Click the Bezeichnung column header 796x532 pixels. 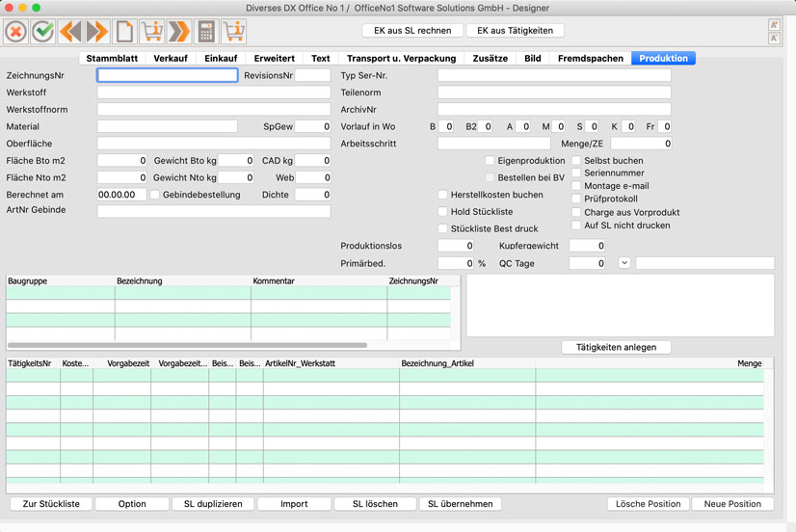(x=183, y=280)
